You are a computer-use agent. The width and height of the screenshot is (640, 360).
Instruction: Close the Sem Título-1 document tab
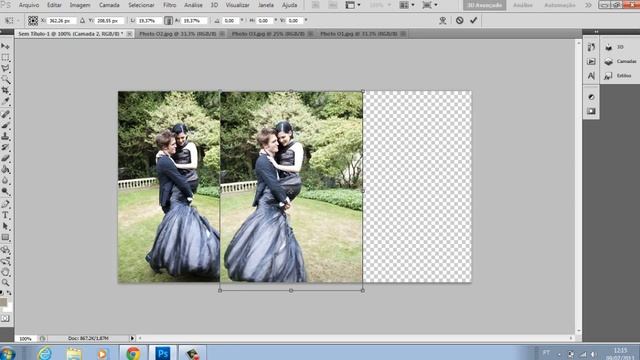point(129,34)
